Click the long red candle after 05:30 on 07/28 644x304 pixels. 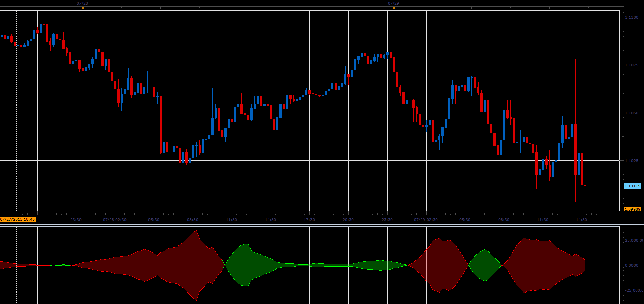[161, 125]
